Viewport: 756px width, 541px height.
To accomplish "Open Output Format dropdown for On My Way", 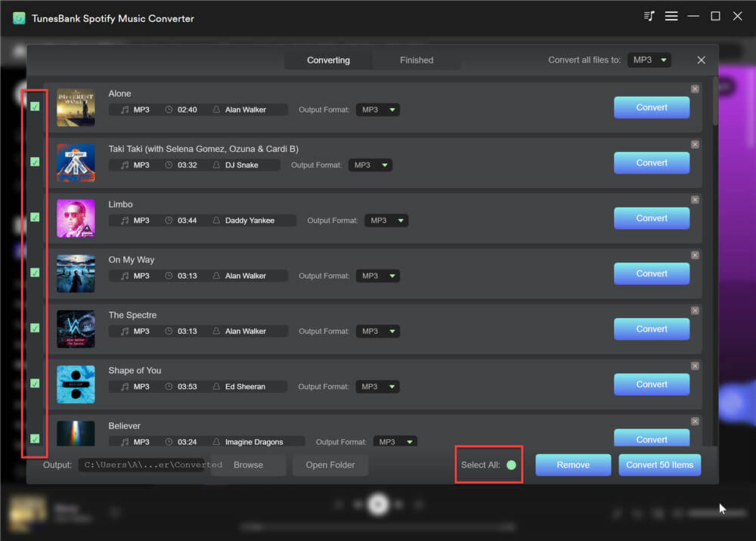I will click(x=377, y=276).
